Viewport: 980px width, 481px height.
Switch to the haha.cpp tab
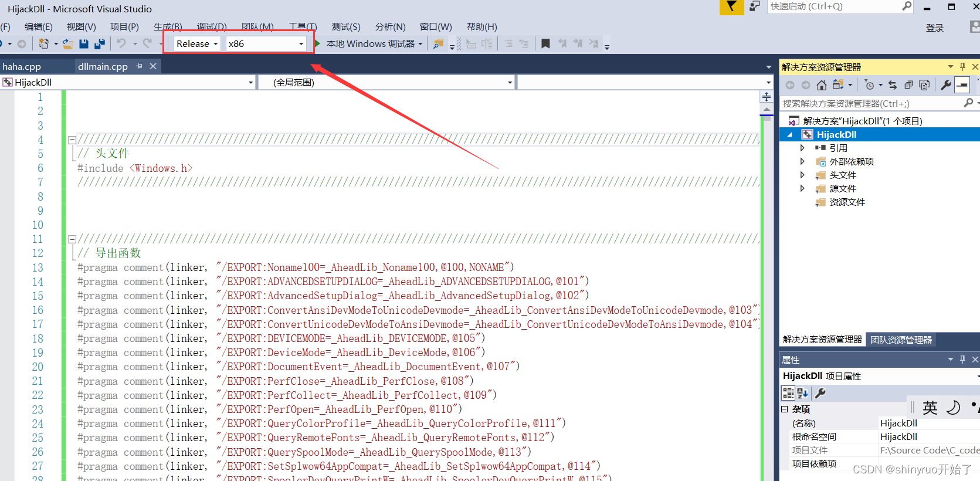tap(22, 66)
